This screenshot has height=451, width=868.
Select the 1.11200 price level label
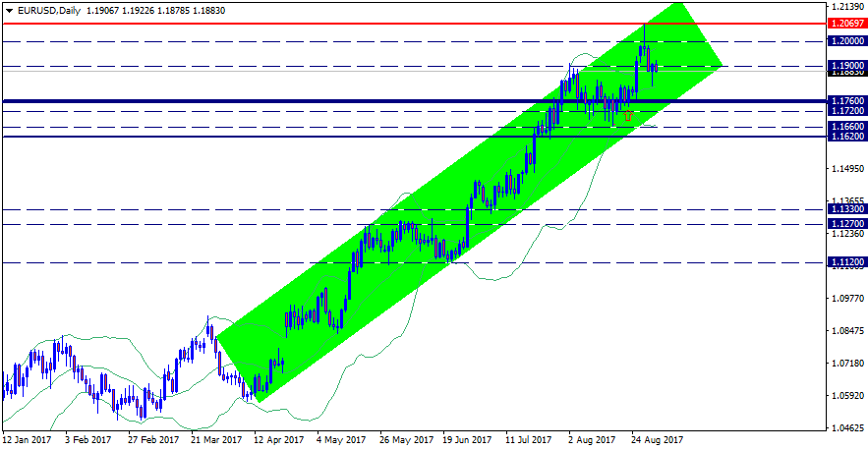point(846,262)
